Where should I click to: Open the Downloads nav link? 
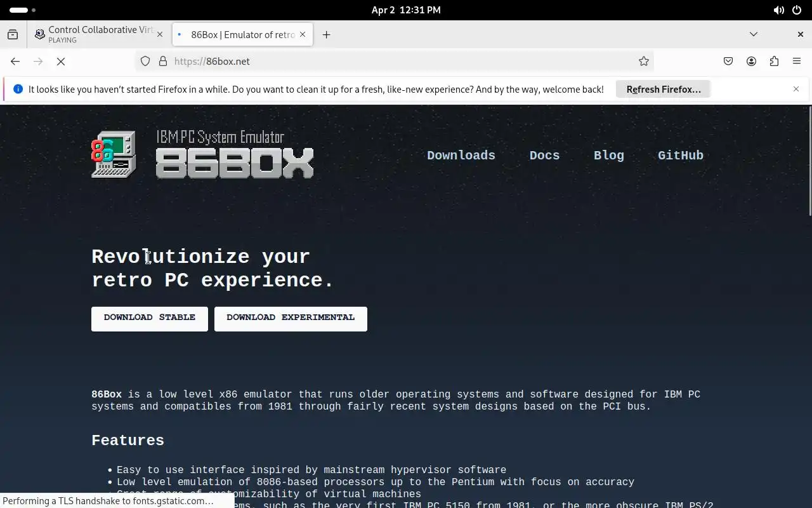point(461,156)
